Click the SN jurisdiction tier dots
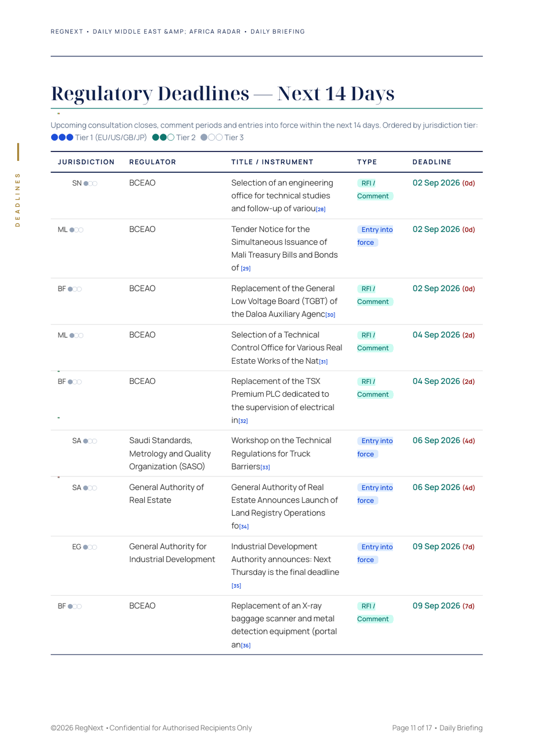This screenshot has height=756, width=534. [90, 184]
